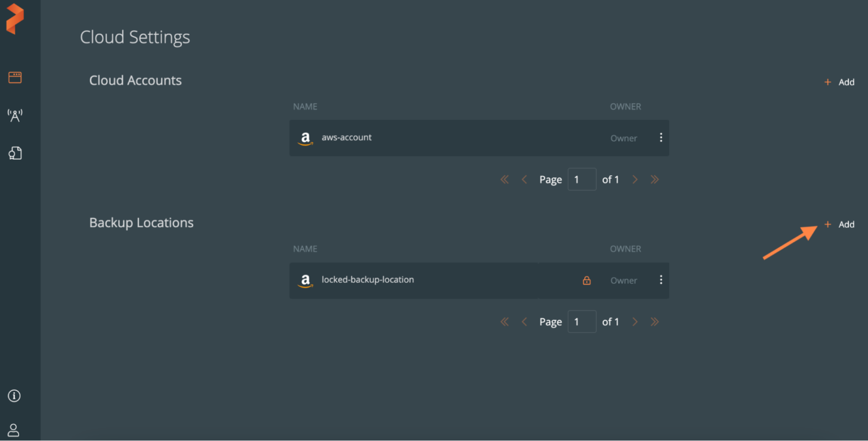Select the aws-account row name
868x441 pixels.
[346, 137]
